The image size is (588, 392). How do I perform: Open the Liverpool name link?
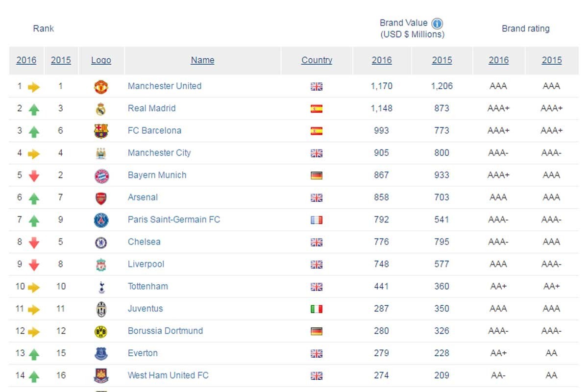pos(146,264)
